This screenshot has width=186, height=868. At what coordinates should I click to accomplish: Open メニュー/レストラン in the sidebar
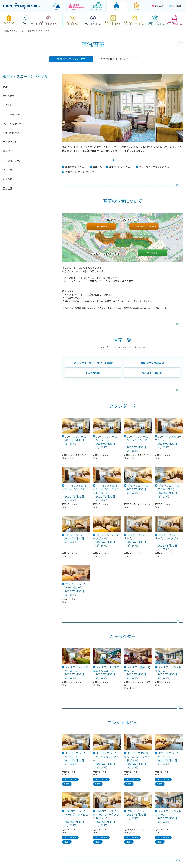(x=26, y=115)
